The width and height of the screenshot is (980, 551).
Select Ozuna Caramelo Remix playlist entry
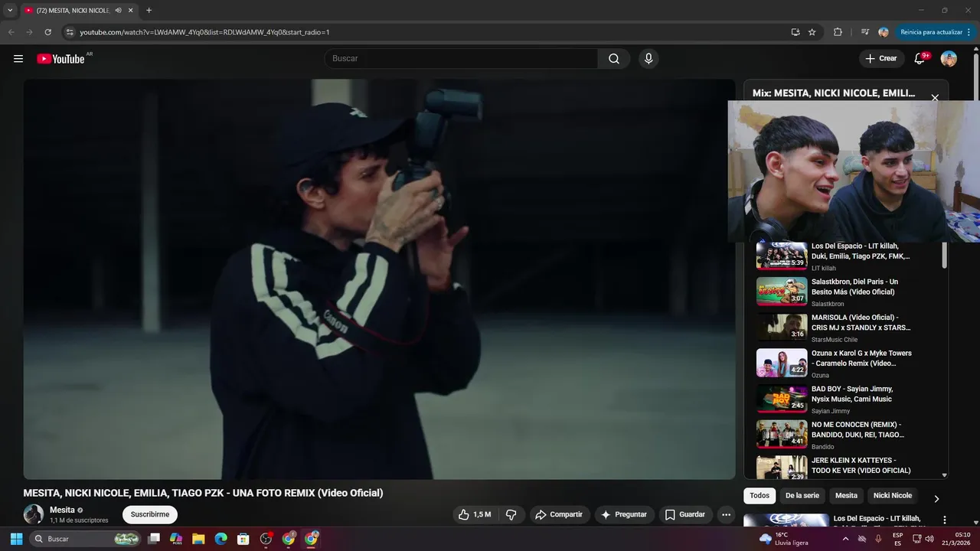pos(835,364)
